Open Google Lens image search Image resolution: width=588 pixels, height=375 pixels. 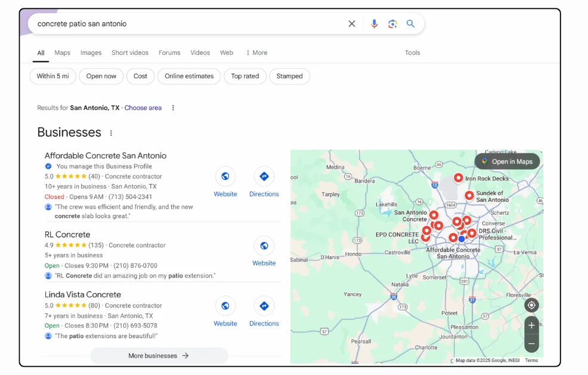(x=392, y=23)
